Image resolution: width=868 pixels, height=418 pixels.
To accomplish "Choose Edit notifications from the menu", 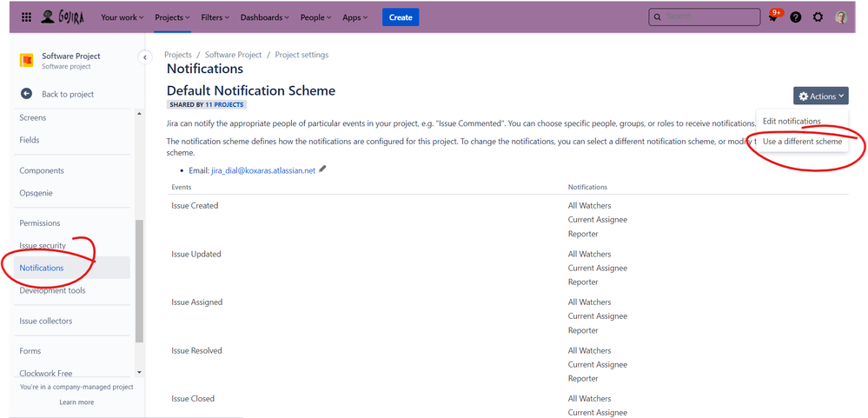I will tap(792, 121).
